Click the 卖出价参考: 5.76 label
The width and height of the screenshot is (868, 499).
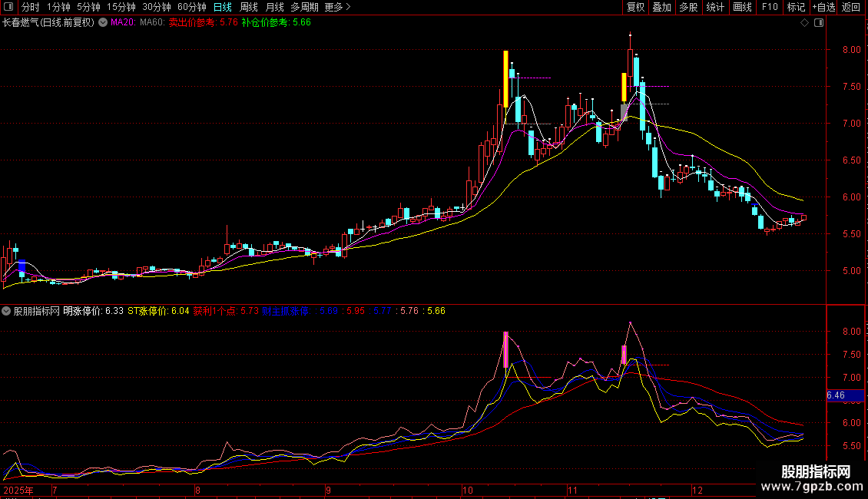[x=203, y=23]
